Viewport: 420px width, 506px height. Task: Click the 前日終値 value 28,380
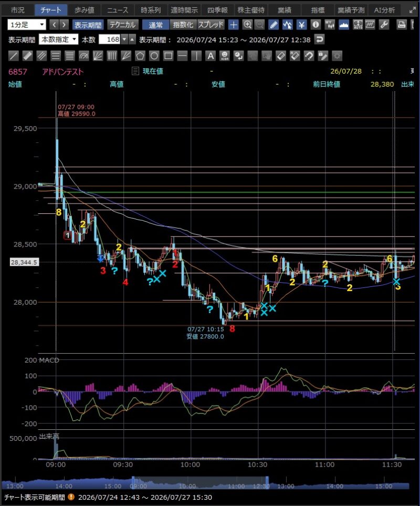(x=382, y=84)
